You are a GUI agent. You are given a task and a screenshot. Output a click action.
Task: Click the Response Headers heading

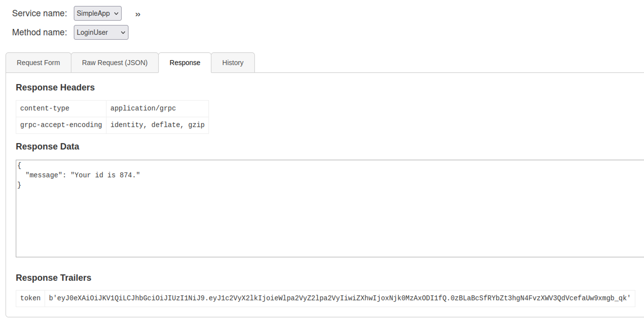click(55, 88)
